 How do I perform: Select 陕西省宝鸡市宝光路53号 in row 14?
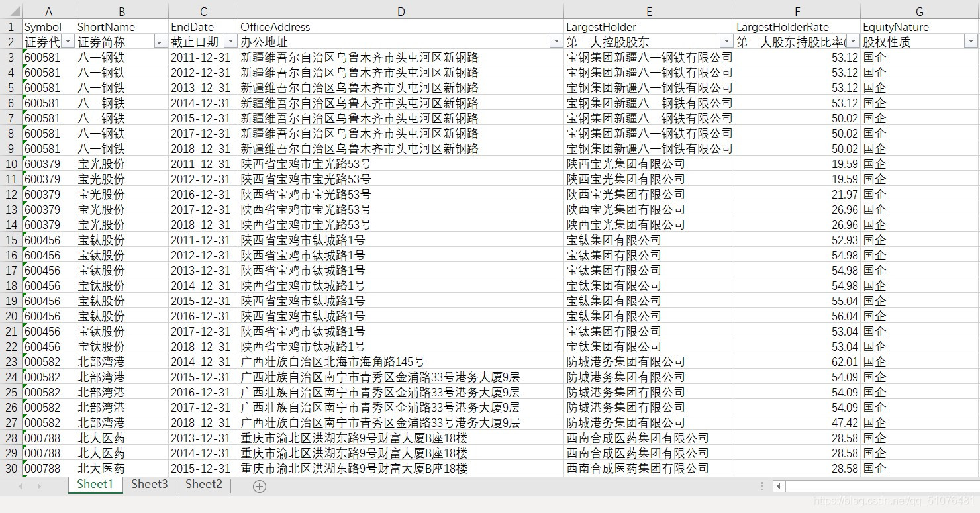tap(401, 224)
